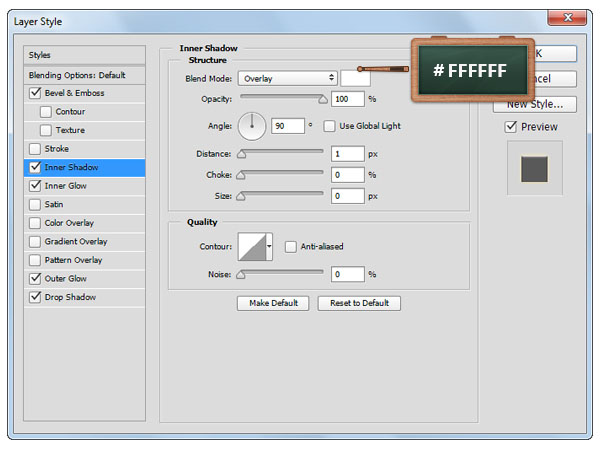The width and height of the screenshot is (600, 449).
Task: Enable the Anti-aliased checkbox
Action: click(x=291, y=246)
